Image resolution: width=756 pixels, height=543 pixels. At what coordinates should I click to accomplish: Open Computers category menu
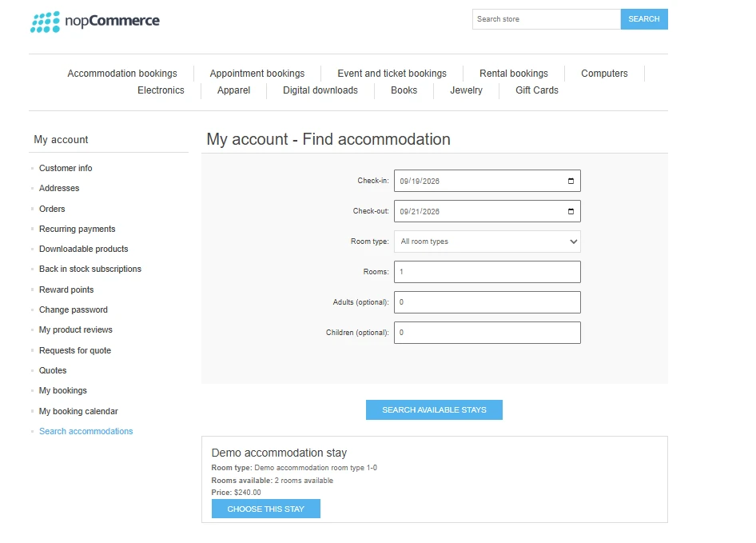coord(604,74)
